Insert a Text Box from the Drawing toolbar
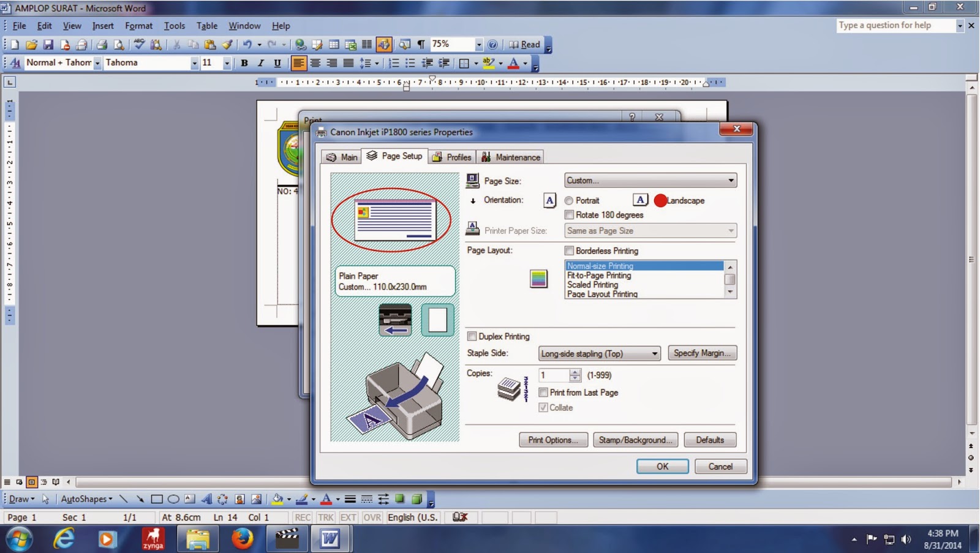 [x=190, y=499]
